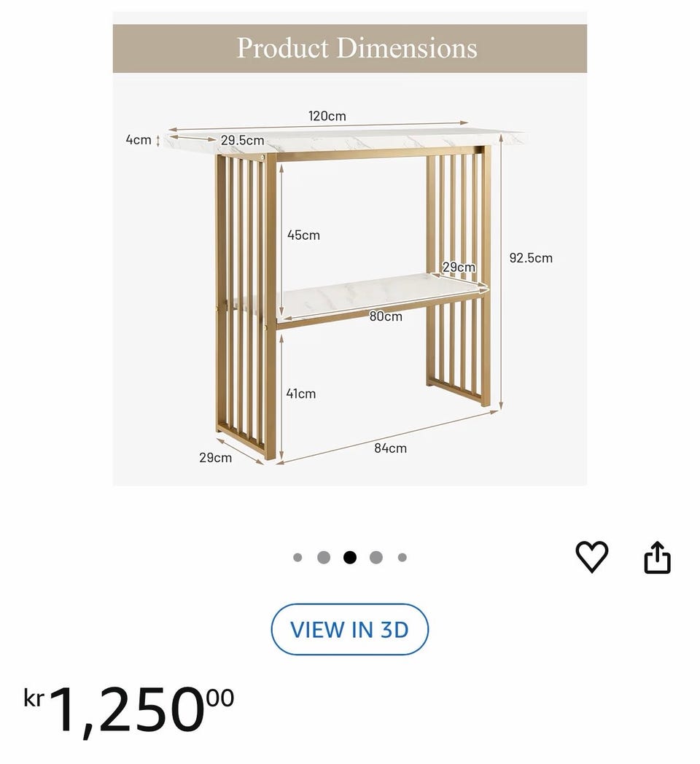
Task: Tap the 84cm base width label
Action: tap(390, 448)
